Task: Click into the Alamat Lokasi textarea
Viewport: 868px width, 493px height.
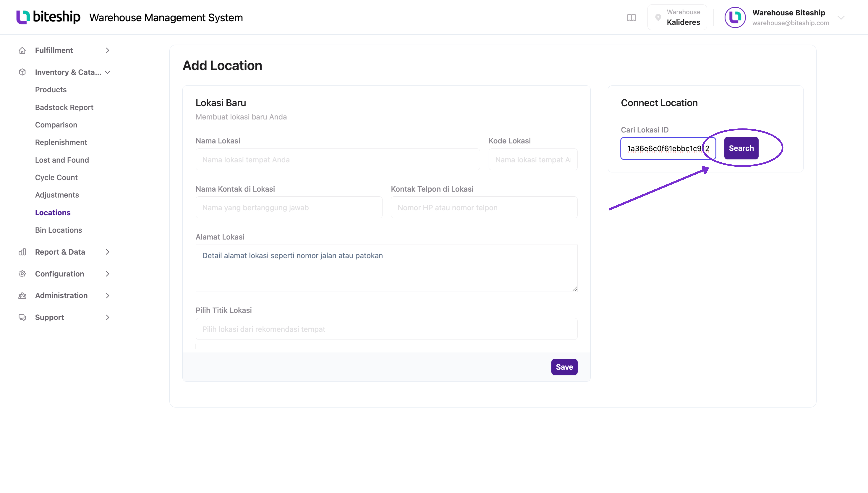Action: point(386,268)
